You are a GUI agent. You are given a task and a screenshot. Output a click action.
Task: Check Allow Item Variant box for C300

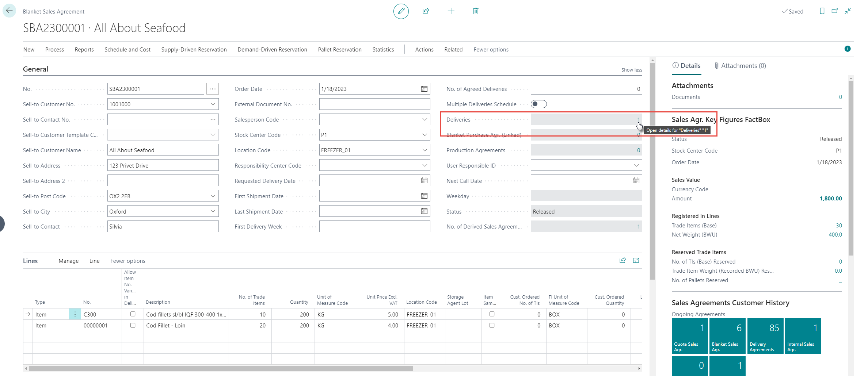[133, 314]
